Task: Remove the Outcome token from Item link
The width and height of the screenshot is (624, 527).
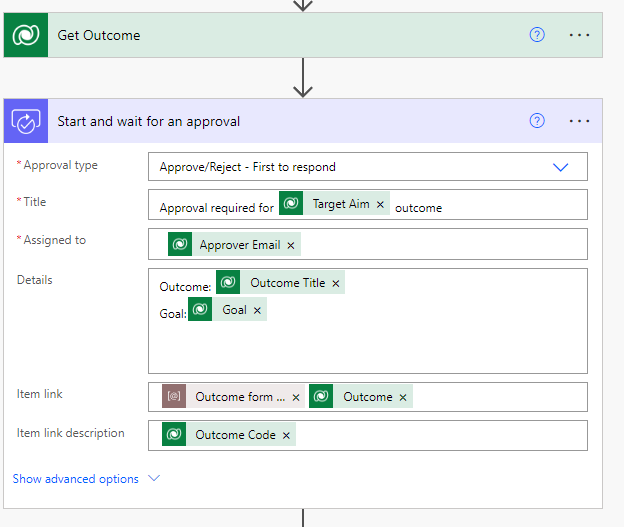Action: point(403,397)
